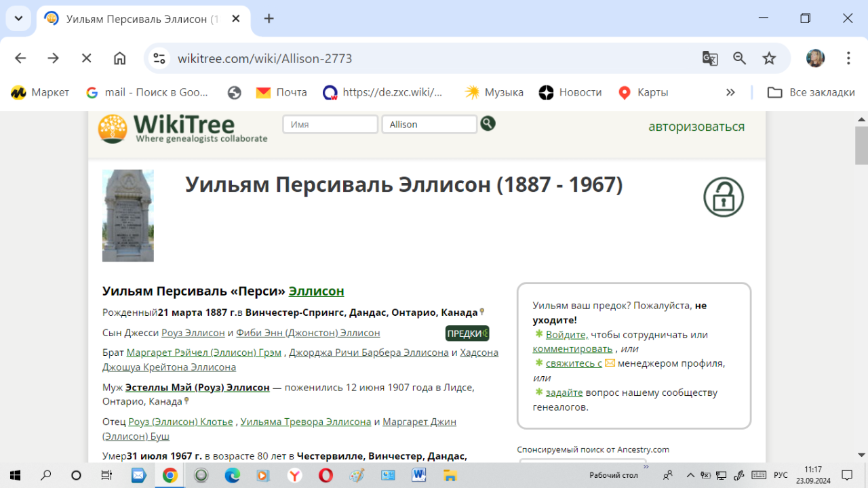
Task: Click the site information icon in address bar
Action: click(159, 58)
